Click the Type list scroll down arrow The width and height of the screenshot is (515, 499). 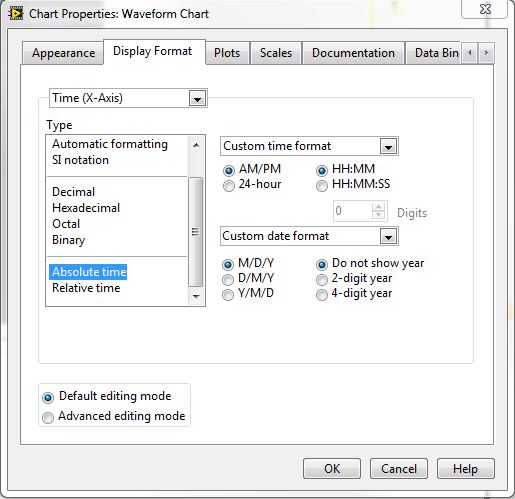coord(196,296)
